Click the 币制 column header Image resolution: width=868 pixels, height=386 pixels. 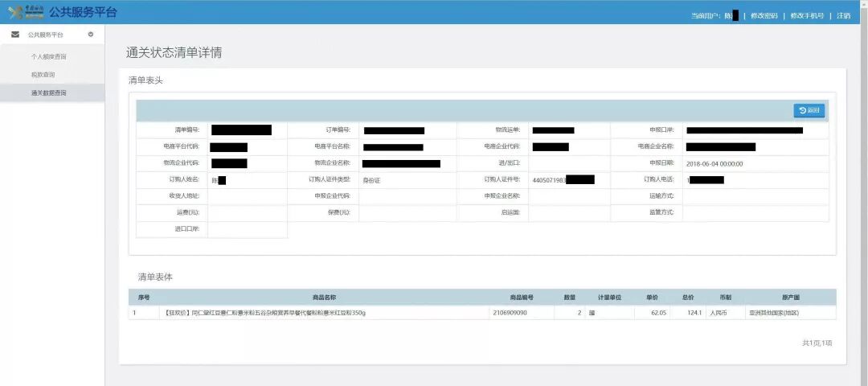coord(725,298)
